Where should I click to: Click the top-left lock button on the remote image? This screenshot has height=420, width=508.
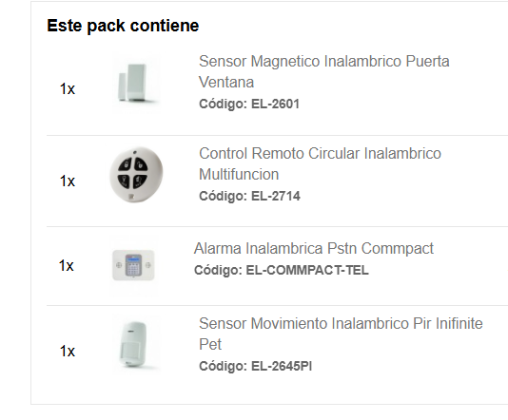click(126, 164)
